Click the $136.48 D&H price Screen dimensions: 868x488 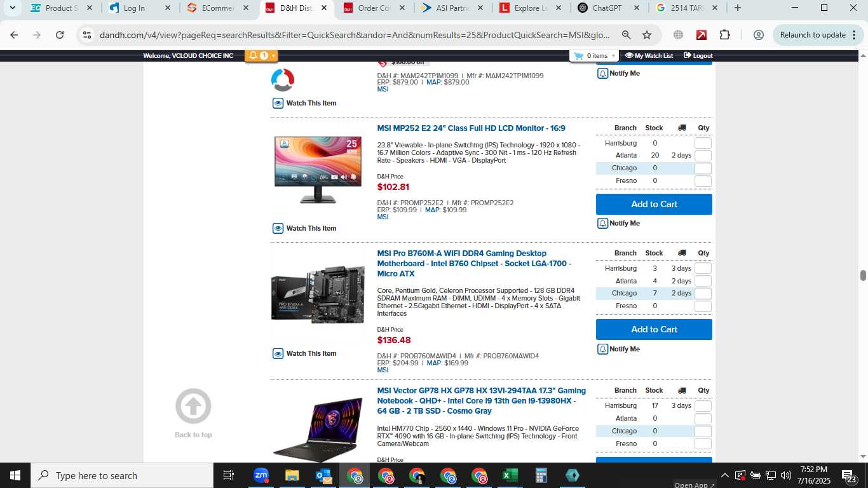coord(394,340)
